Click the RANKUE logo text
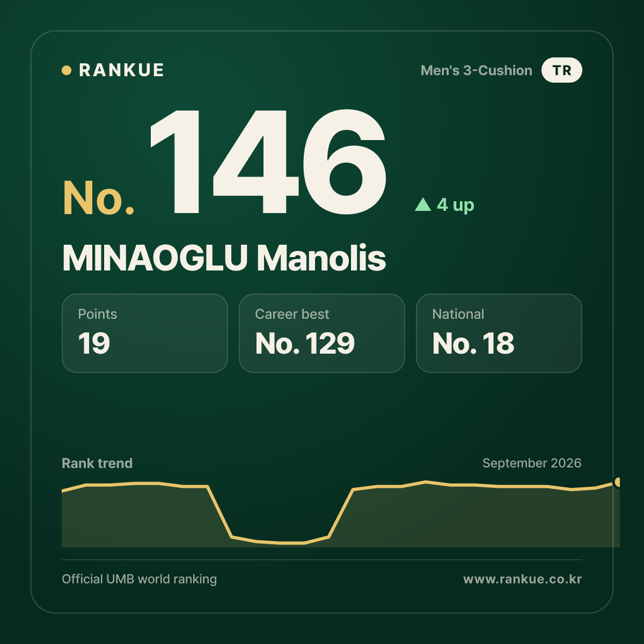Screen dimensions: 644x644 121,70
